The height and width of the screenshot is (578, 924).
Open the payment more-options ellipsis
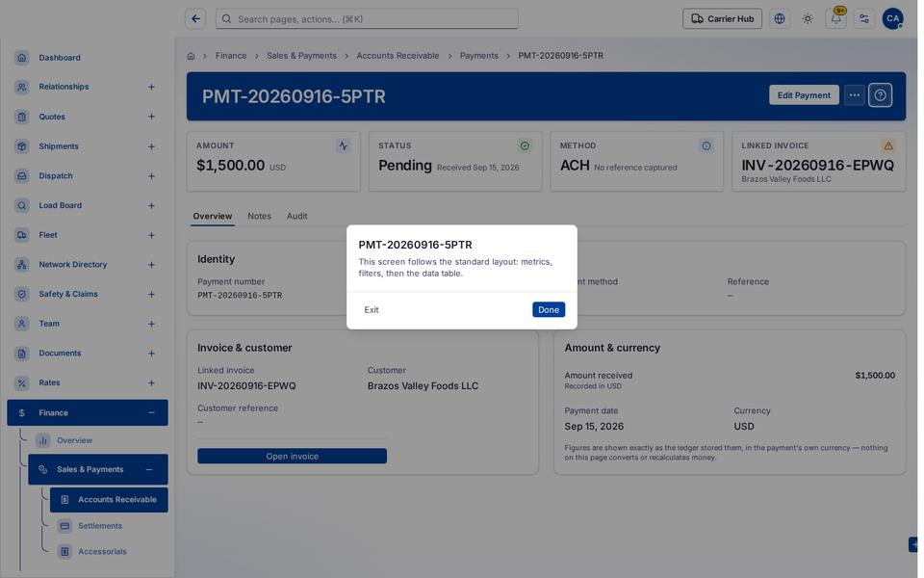(855, 95)
